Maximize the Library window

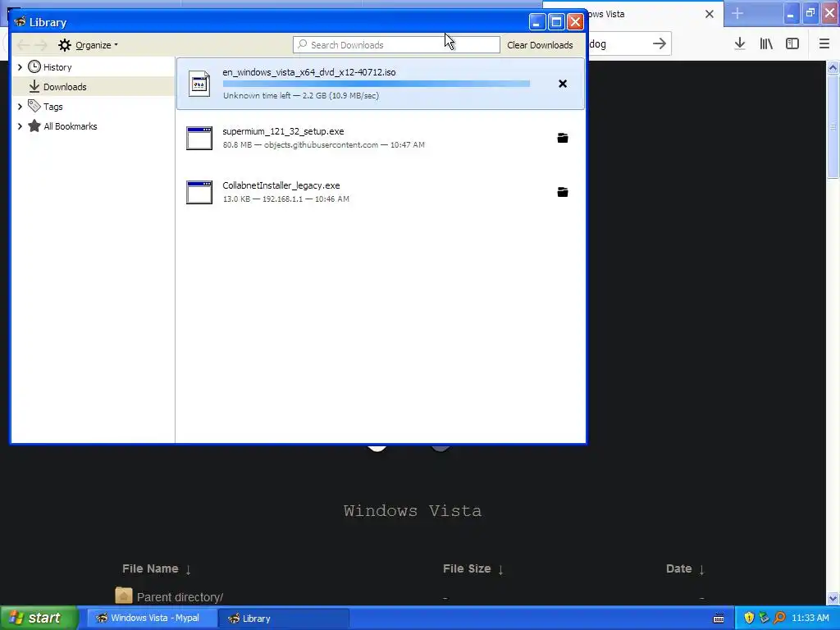pos(556,22)
